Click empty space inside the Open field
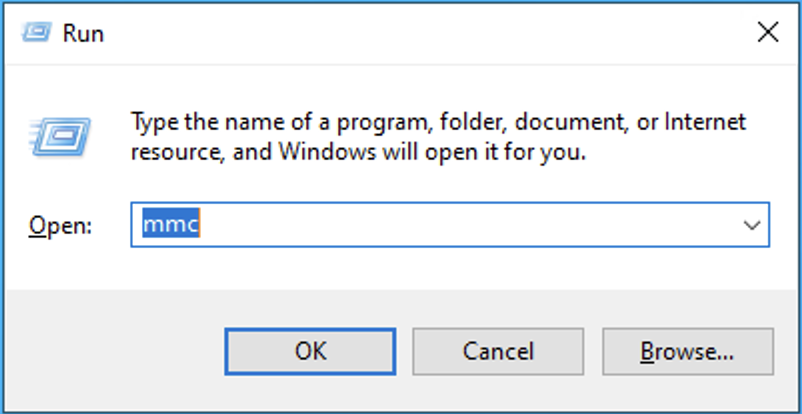The height and width of the screenshot is (414, 802). pyautogui.click(x=450, y=225)
